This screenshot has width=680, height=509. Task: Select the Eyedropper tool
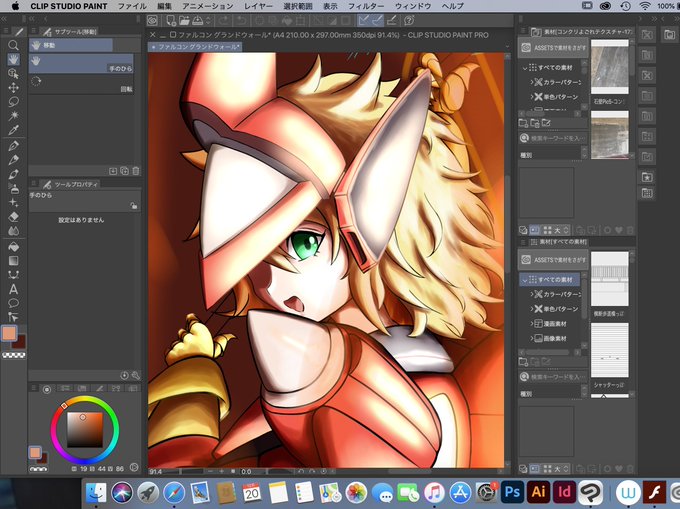pyautogui.click(x=13, y=130)
